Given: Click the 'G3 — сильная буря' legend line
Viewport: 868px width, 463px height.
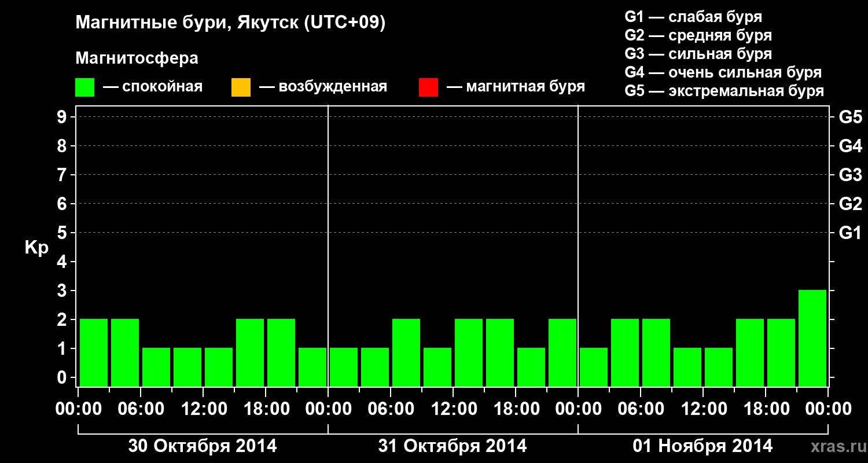Looking at the screenshot, I should click(x=698, y=54).
